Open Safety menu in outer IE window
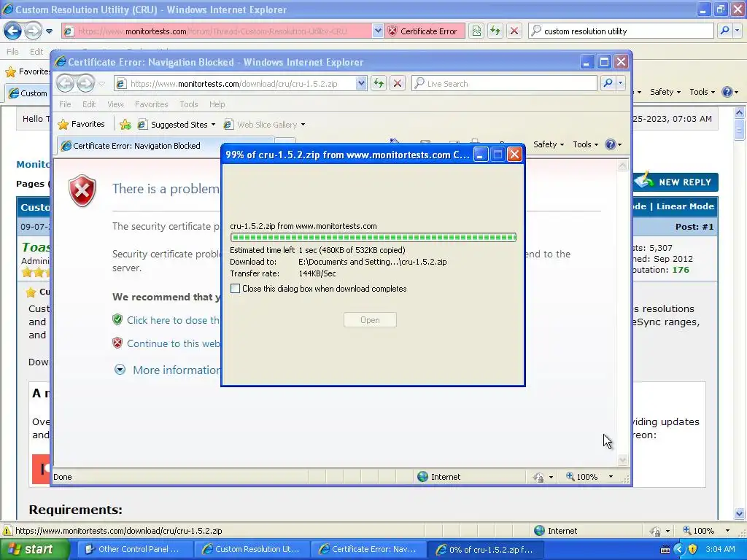This screenshot has width=747, height=560. point(665,92)
